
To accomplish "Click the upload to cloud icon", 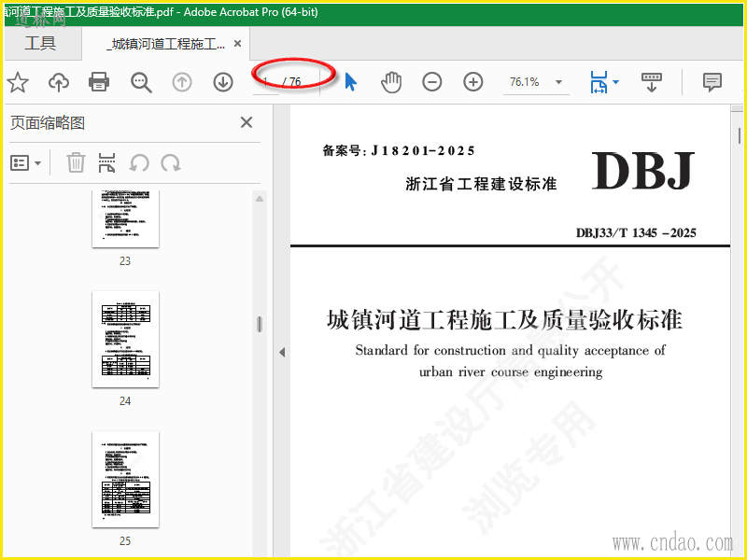I will [59, 82].
